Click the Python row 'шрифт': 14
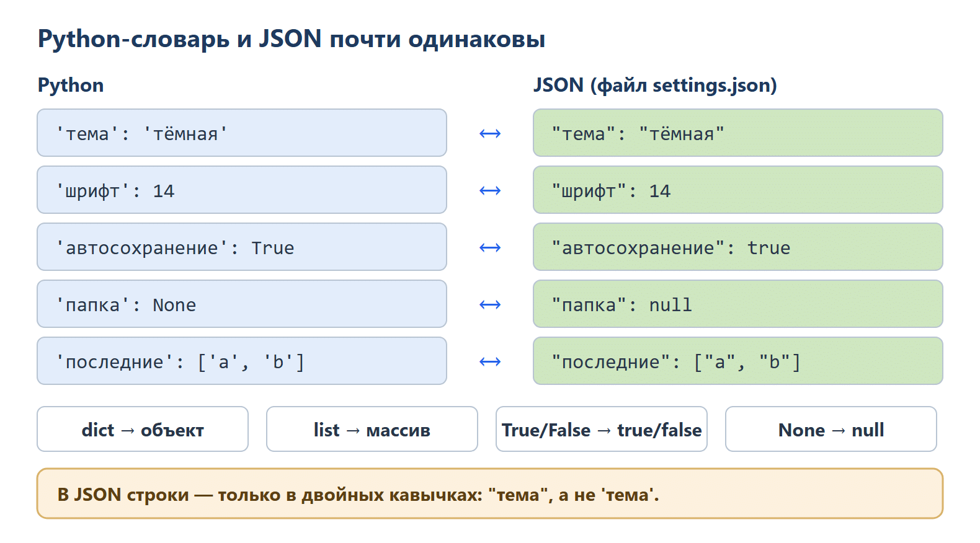 click(242, 190)
